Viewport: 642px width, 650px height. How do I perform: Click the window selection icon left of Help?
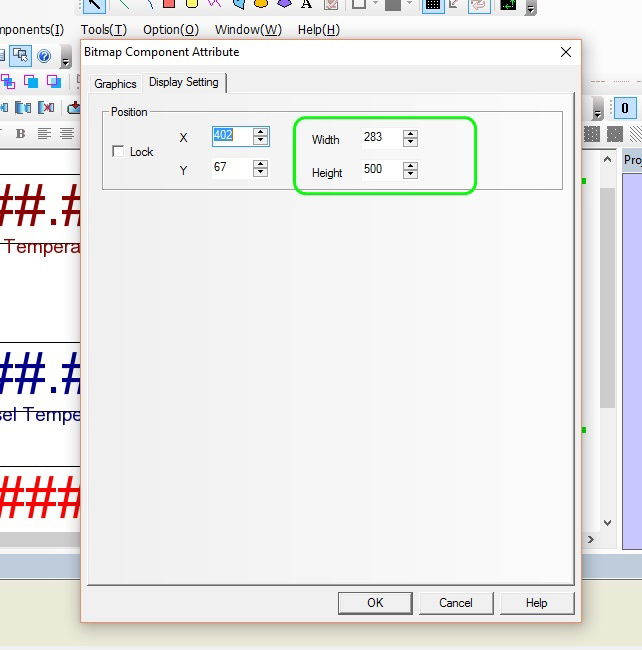(20, 56)
